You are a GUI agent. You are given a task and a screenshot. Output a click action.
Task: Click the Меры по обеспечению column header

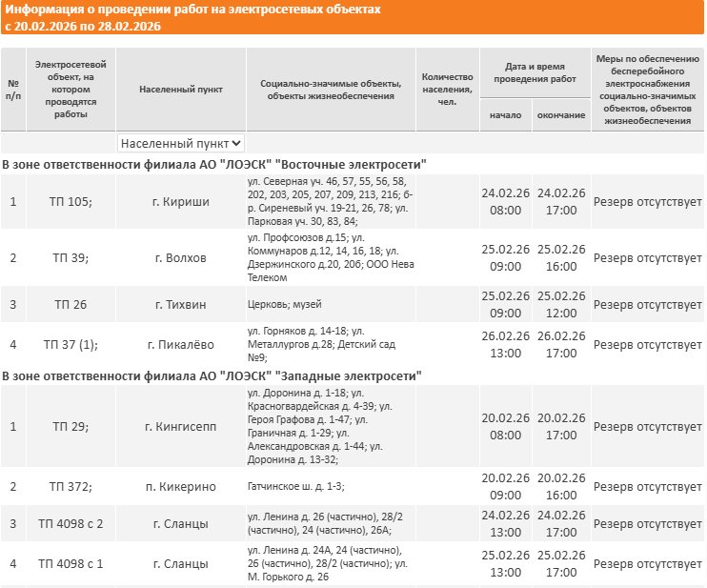pyautogui.click(x=648, y=90)
